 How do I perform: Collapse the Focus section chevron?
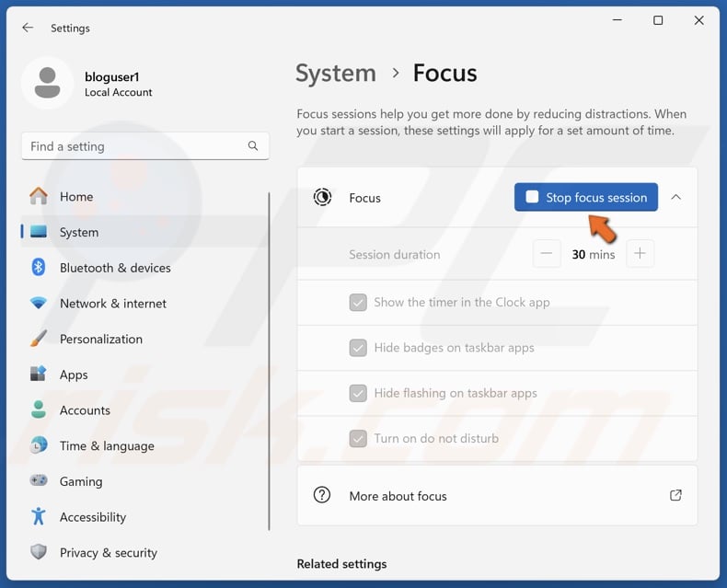coord(676,197)
